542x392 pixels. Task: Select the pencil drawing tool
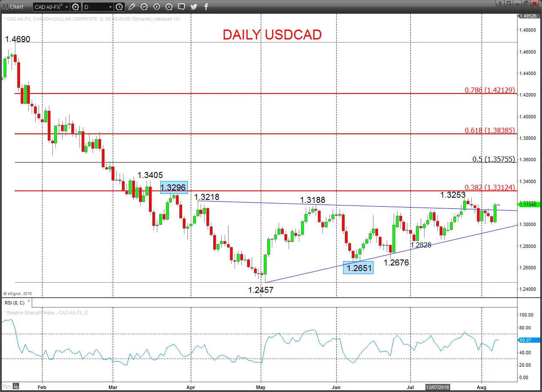click(132, 7)
